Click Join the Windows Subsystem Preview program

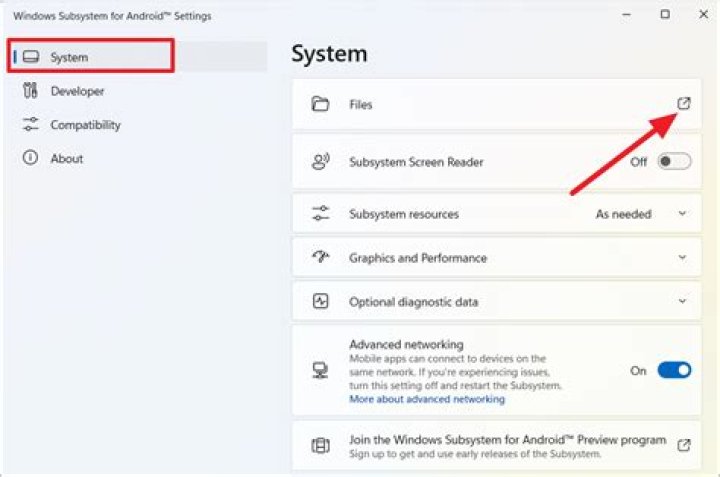coord(507,440)
